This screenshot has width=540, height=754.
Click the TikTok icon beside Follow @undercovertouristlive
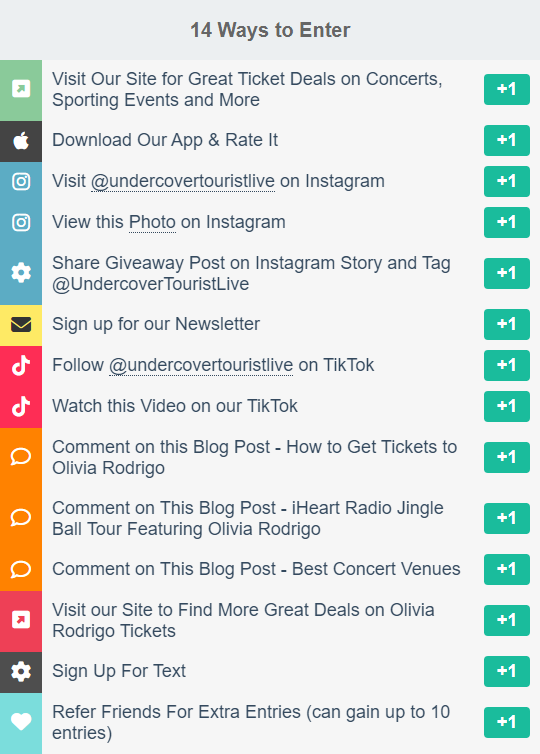pyautogui.click(x=21, y=366)
